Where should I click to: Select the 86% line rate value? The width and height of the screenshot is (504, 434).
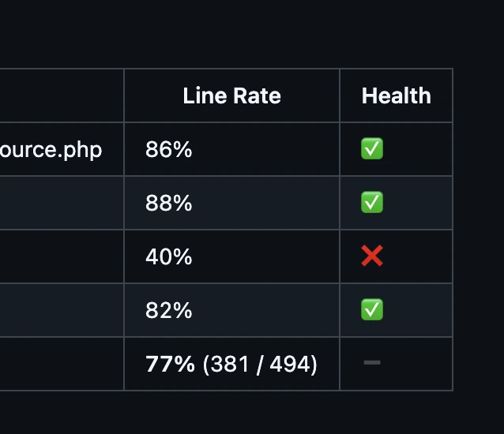[x=169, y=149]
